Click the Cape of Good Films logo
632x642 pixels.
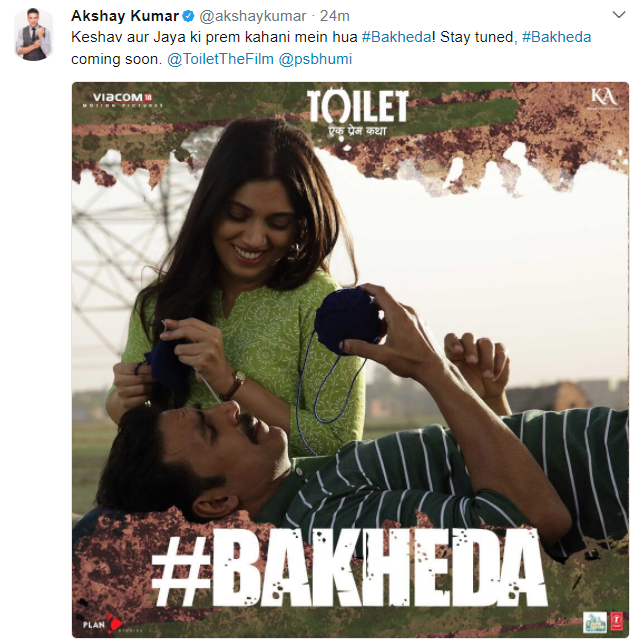[595, 622]
